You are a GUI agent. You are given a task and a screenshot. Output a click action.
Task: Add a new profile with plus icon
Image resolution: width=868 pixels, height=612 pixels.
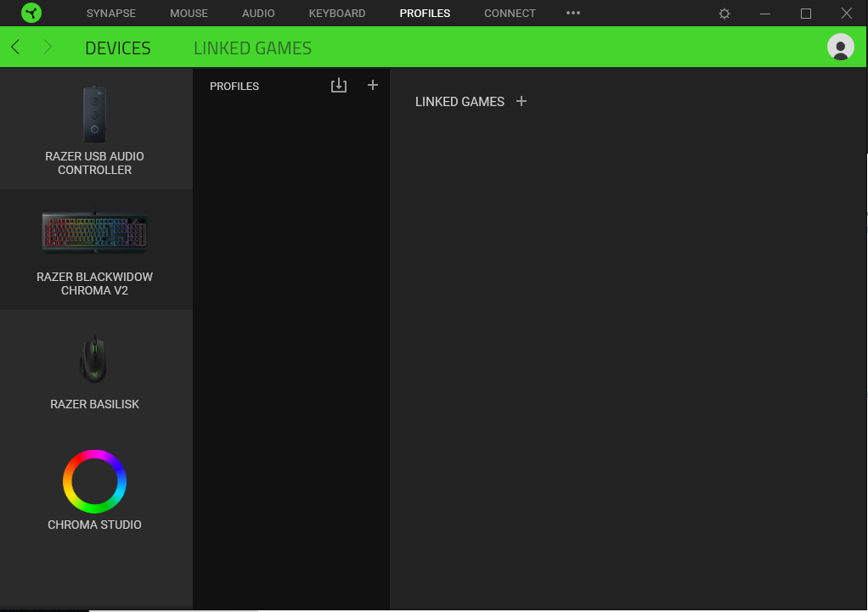coord(373,85)
